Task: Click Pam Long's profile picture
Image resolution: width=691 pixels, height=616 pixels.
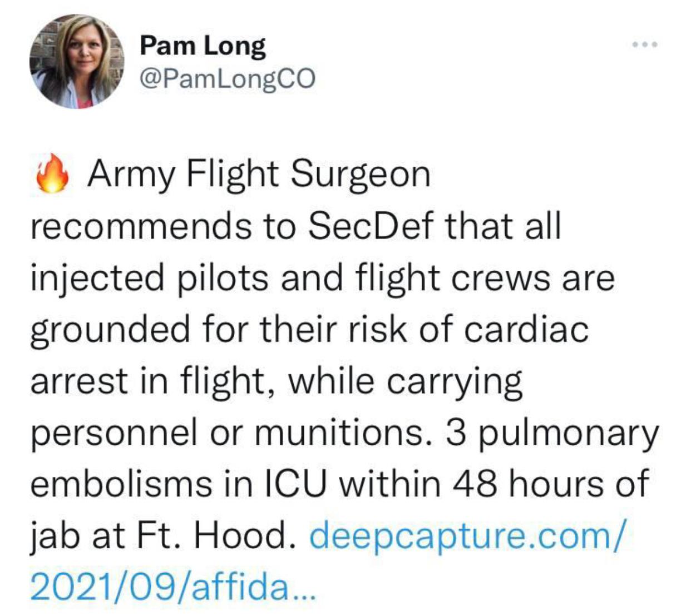Action: [77, 61]
